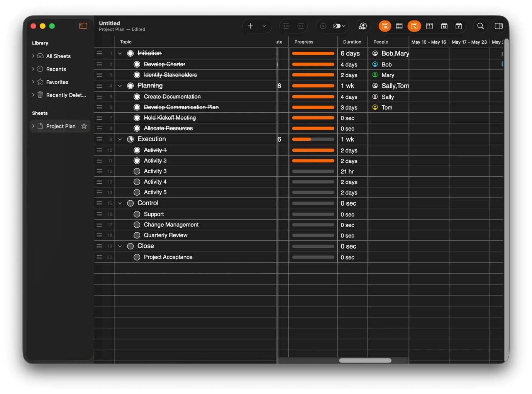
Task: Grab row handle for Change Management
Action: click(99, 225)
